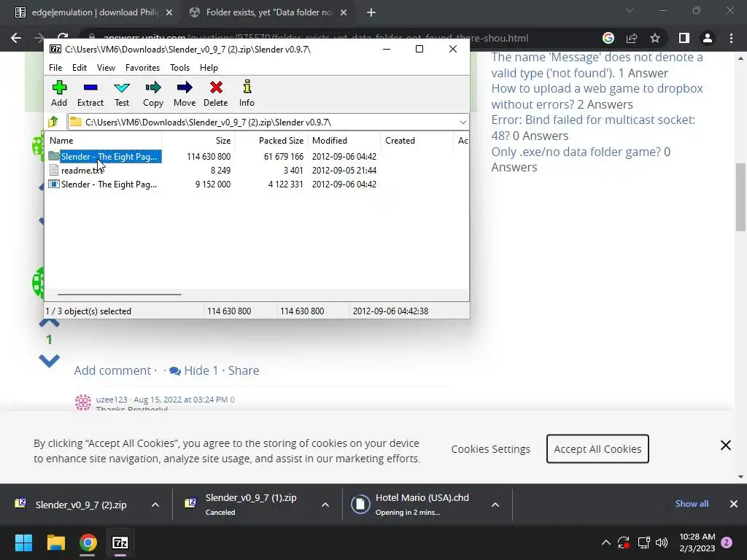This screenshot has height=560, width=747.
Task: Click Hide 1 comments link
Action: point(194,370)
